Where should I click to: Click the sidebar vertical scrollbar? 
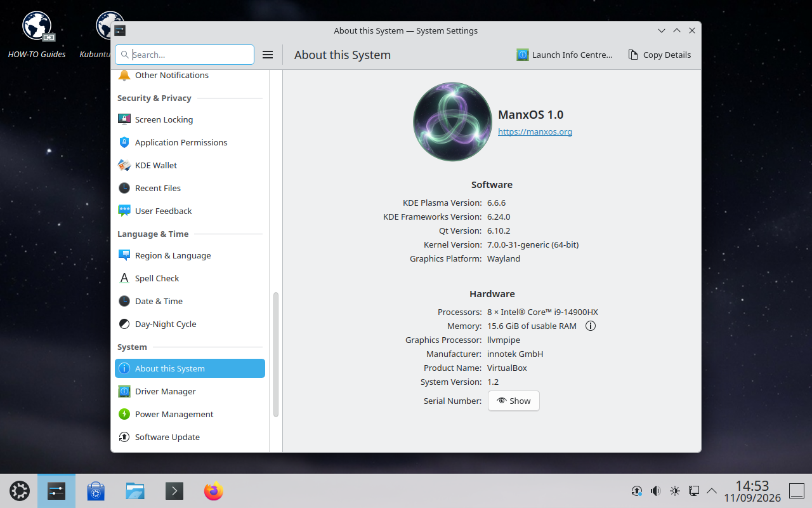click(x=276, y=354)
